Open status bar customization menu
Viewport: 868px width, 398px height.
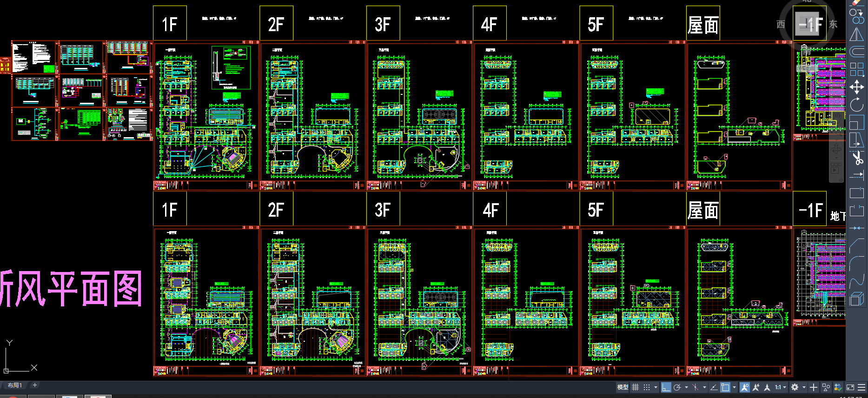pyautogui.click(x=861, y=387)
